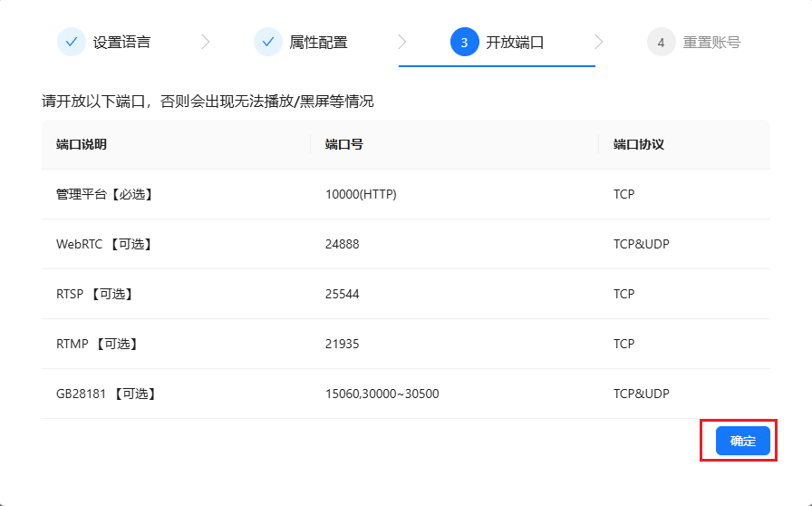The width and height of the screenshot is (812, 506).
Task: Click the greyed step 4 number circle
Action: pyautogui.click(x=661, y=42)
